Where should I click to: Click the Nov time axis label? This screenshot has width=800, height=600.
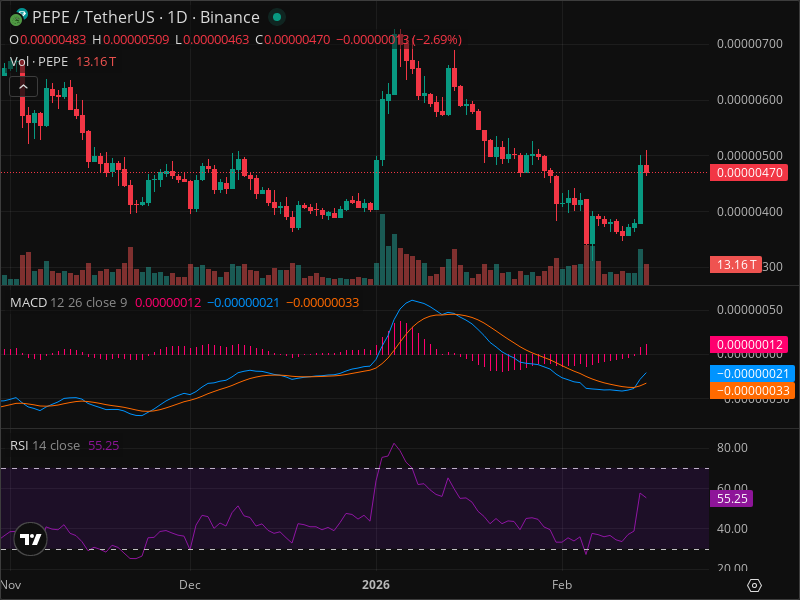click(11, 585)
